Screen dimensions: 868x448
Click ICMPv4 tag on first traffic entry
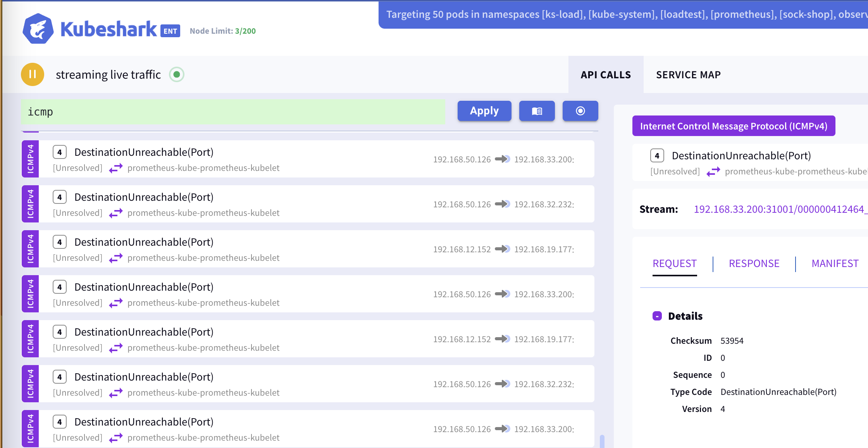coord(30,159)
